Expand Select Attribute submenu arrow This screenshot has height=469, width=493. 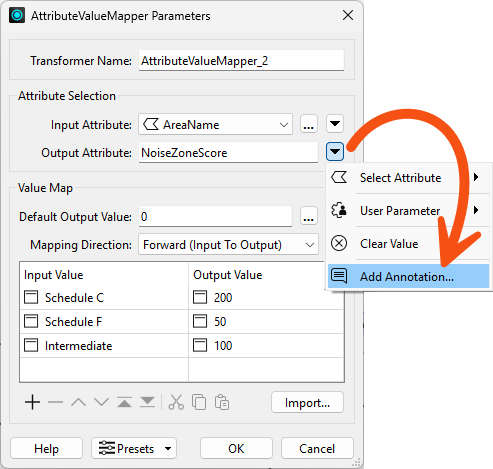tap(476, 177)
